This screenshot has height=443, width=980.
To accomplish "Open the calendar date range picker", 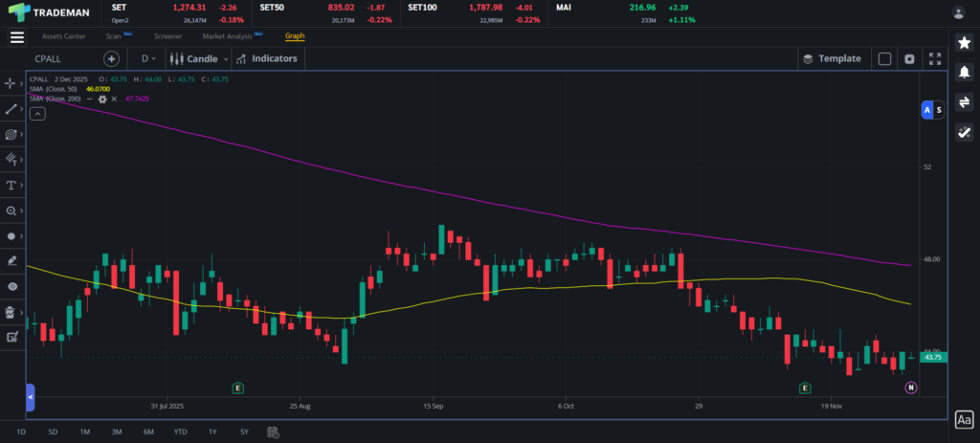I will [x=273, y=432].
